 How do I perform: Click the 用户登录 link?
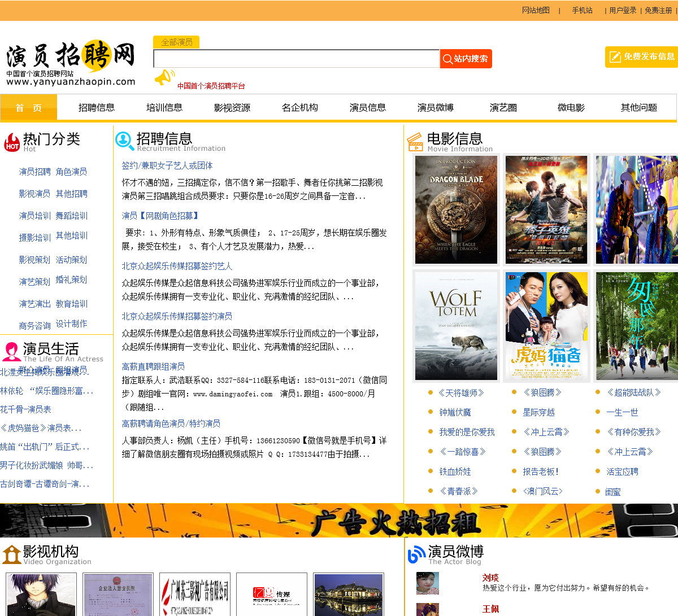[x=623, y=10]
